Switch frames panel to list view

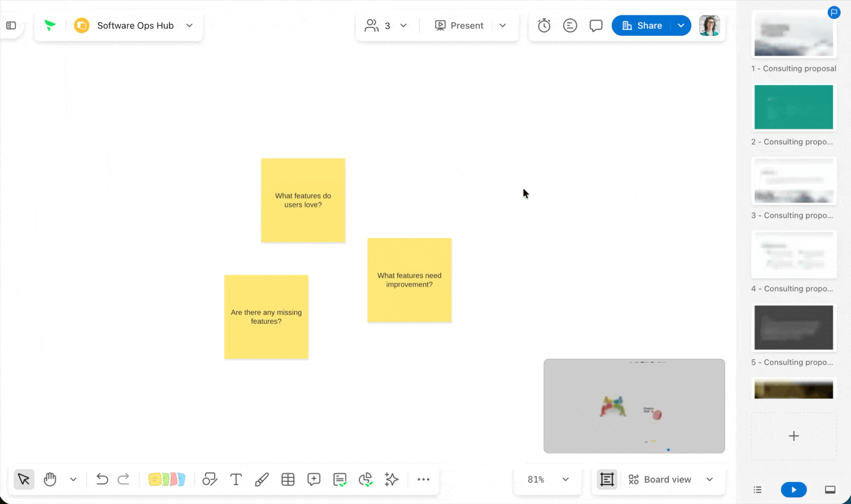(x=758, y=490)
